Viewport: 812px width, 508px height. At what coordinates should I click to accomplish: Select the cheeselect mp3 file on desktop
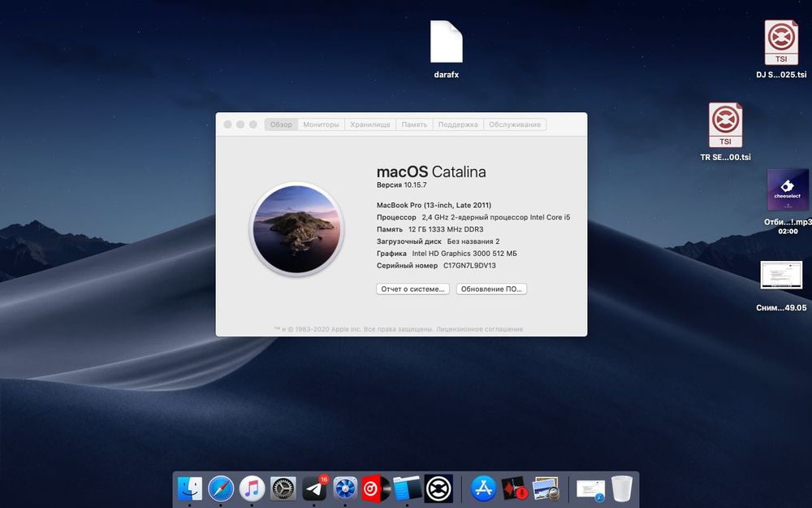(788, 201)
